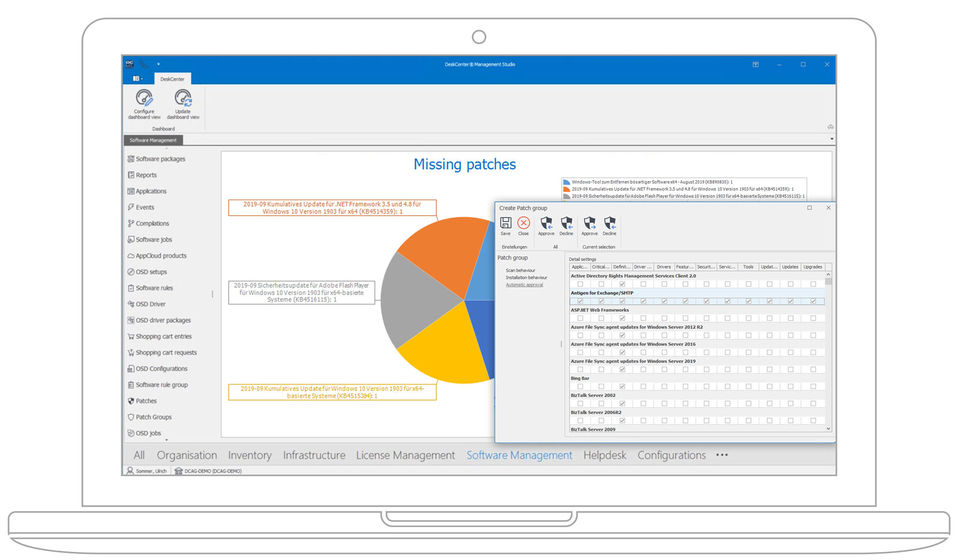Click the DeskCenter app logo in title bar
The image size is (960, 560).
pyautogui.click(x=130, y=64)
